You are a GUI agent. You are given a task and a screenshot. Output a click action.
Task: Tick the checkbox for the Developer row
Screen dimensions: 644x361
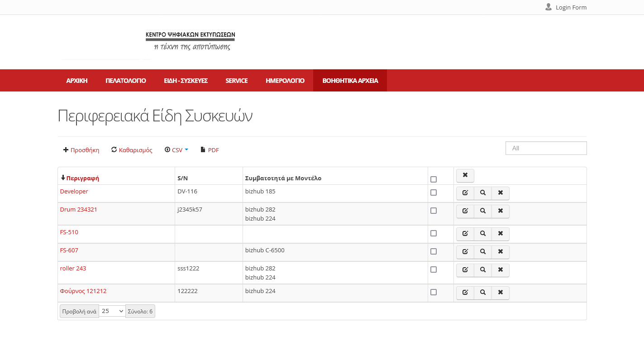tap(434, 193)
